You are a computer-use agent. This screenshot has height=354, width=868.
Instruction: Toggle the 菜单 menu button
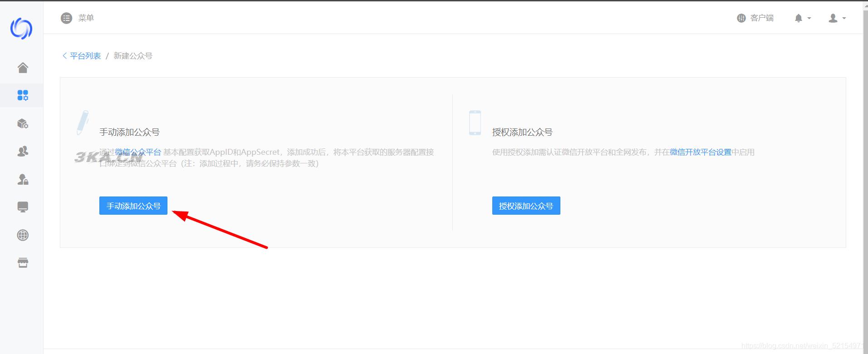click(77, 18)
